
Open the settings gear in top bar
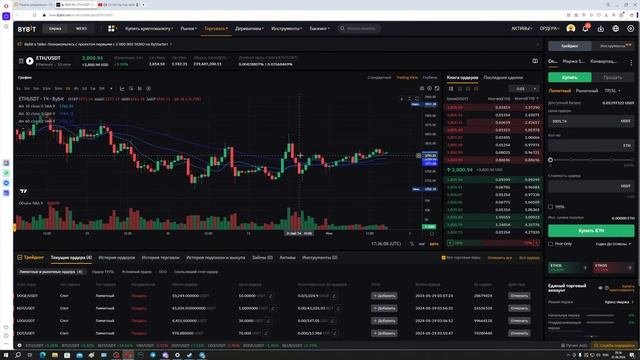631,29
